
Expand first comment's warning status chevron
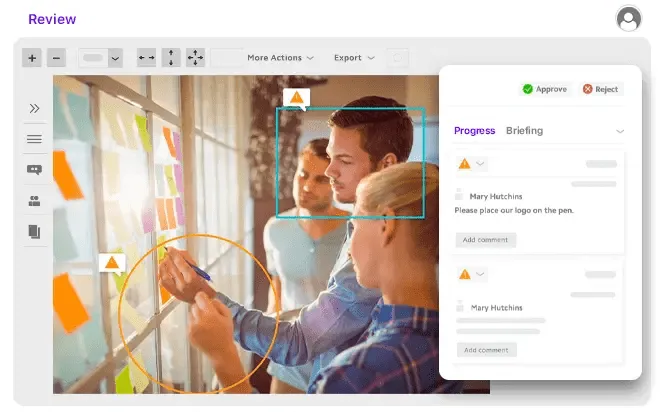pos(480,163)
